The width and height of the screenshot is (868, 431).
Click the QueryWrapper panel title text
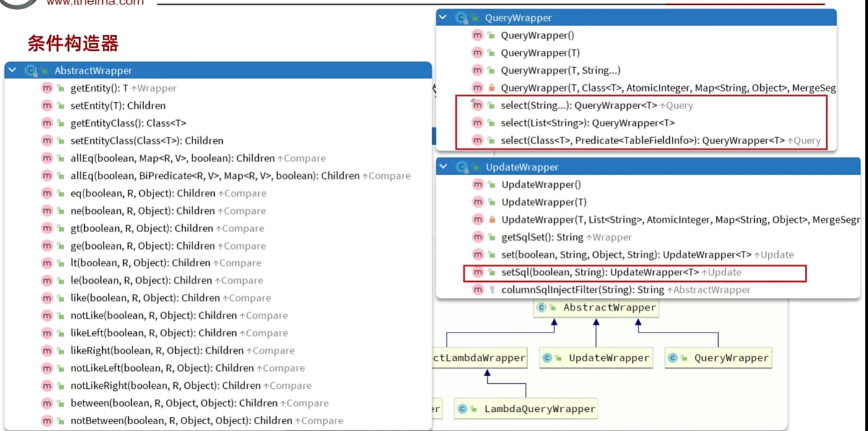[518, 18]
